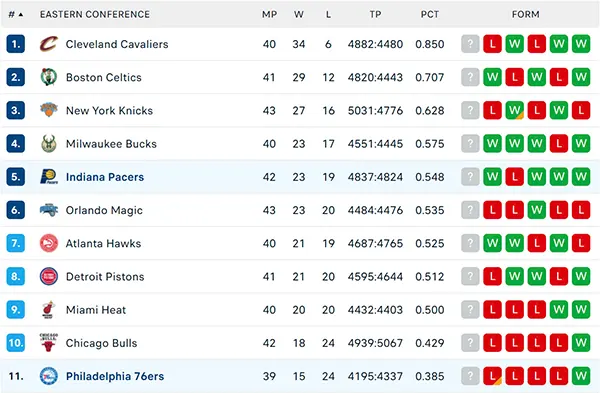Click the Miami Heat logo
This screenshot has width=600, height=393.
49,310
